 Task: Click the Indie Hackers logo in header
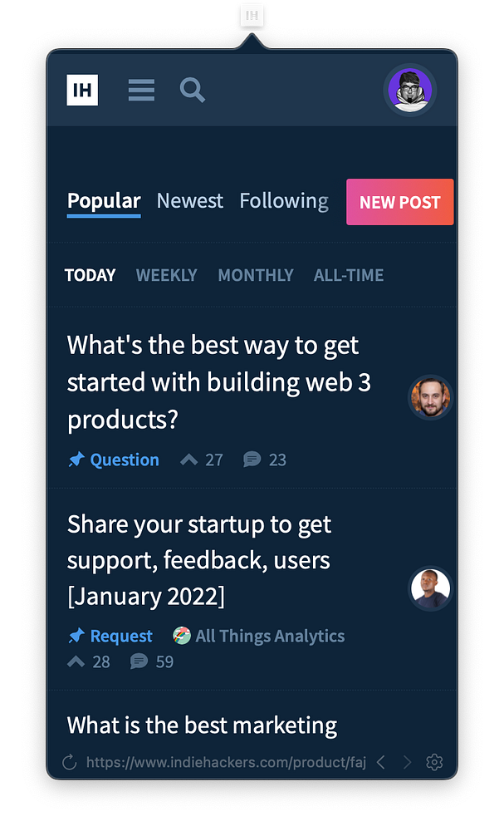(x=82, y=90)
